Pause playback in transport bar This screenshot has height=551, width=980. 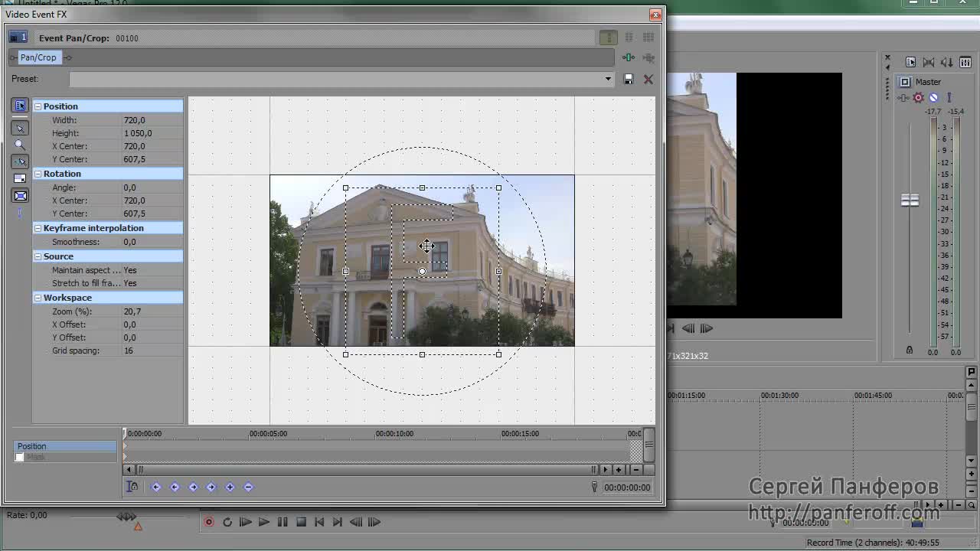pos(283,522)
